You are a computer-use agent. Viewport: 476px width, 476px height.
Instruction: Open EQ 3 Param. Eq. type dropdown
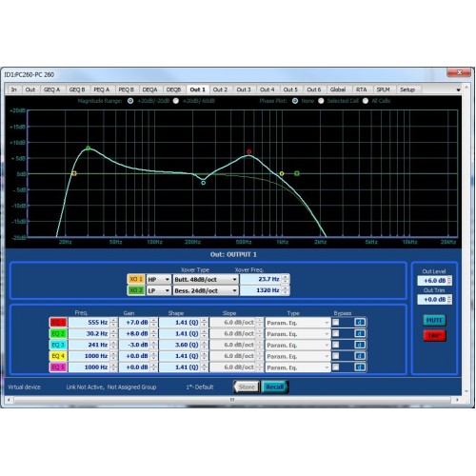tap(298, 345)
